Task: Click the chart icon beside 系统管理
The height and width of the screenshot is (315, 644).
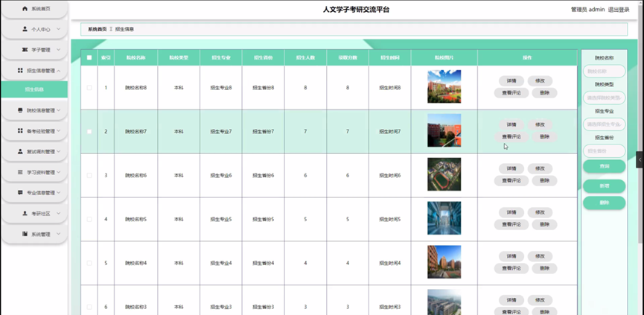Action: click(x=25, y=234)
